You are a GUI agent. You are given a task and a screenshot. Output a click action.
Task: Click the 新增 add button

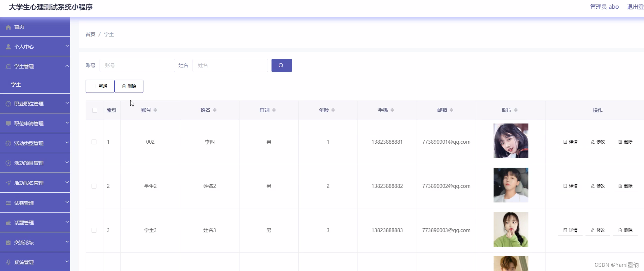pos(100,86)
